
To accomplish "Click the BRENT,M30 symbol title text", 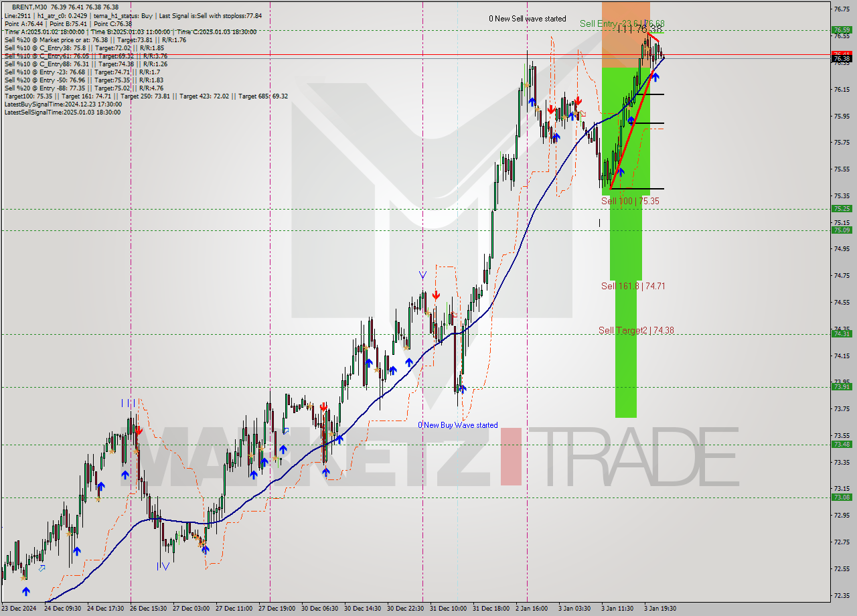I will [29, 7].
